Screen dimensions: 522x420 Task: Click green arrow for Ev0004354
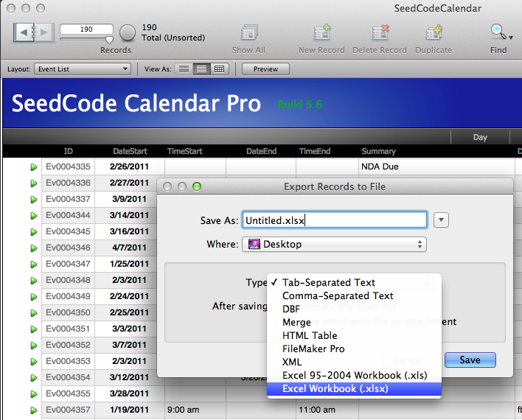(x=34, y=378)
